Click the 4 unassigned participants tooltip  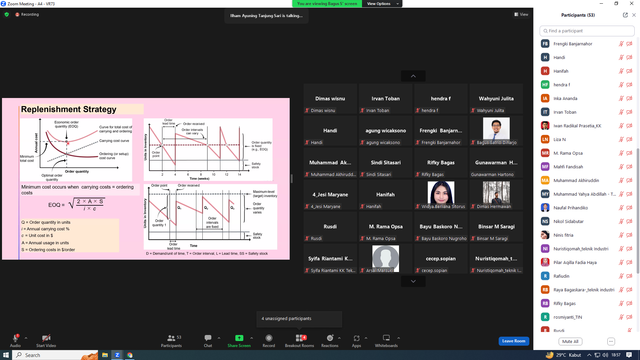pos(299,319)
